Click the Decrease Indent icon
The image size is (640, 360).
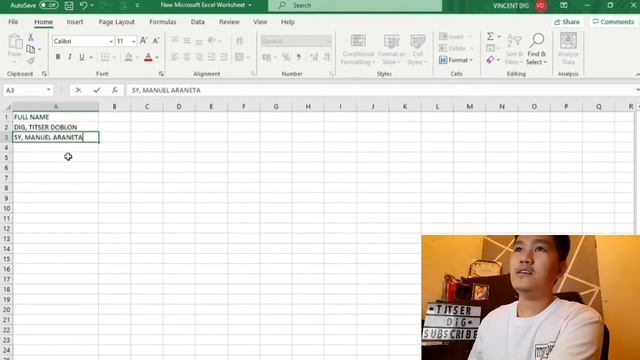211,57
